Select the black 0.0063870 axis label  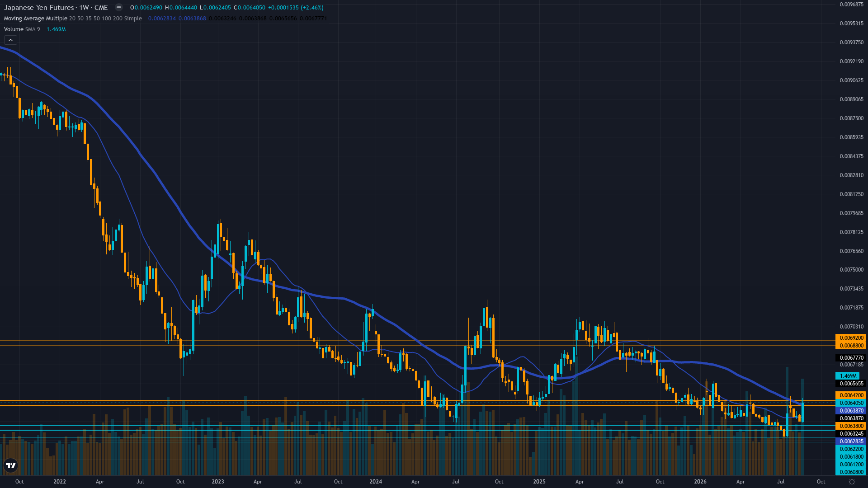[850, 418]
